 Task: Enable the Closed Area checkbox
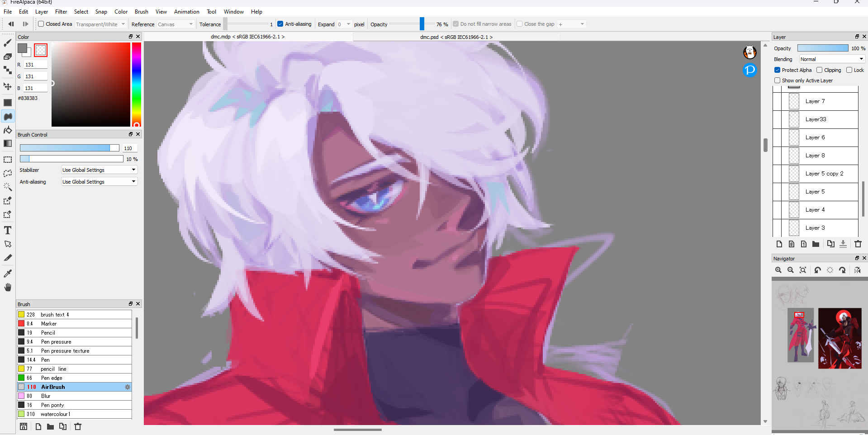point(41,24)
